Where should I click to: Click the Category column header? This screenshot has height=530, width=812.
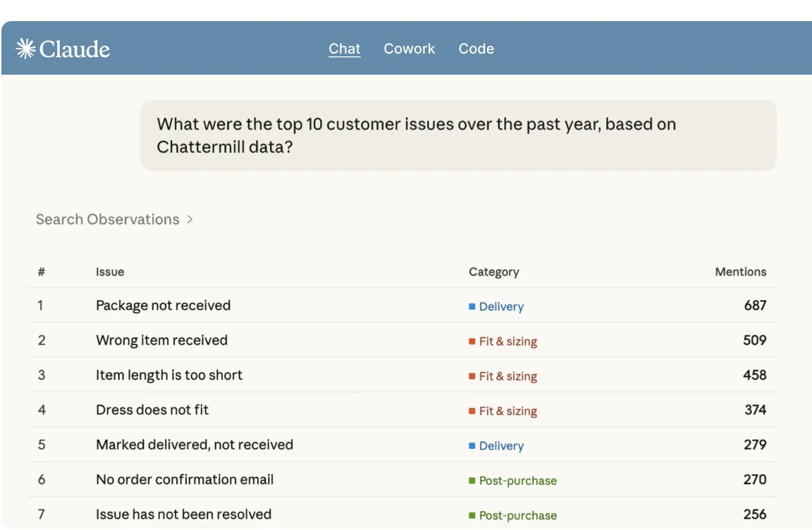[493, 272]
